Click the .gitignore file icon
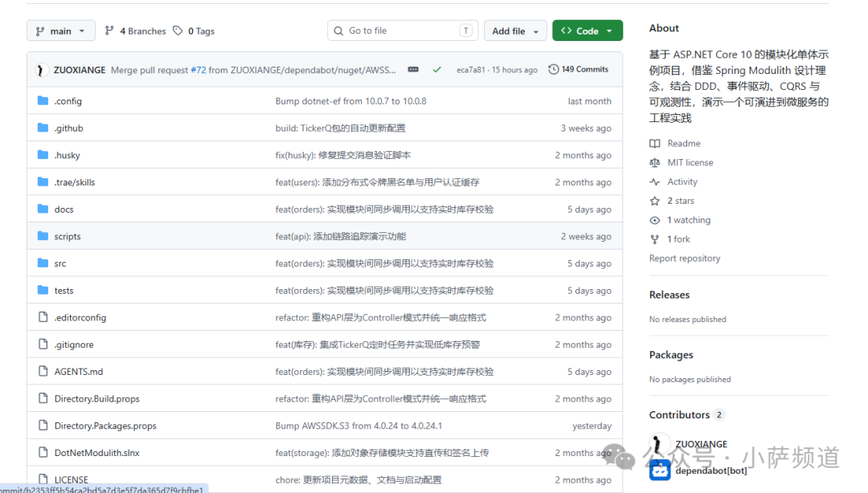 point(43,344)
